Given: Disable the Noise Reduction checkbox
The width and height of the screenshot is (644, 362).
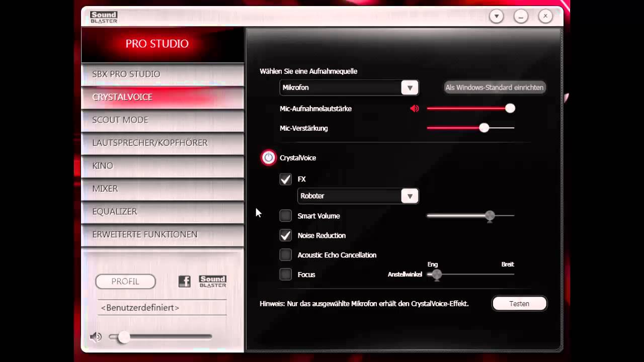Looking at the screenshot, I should click(285, 235).
